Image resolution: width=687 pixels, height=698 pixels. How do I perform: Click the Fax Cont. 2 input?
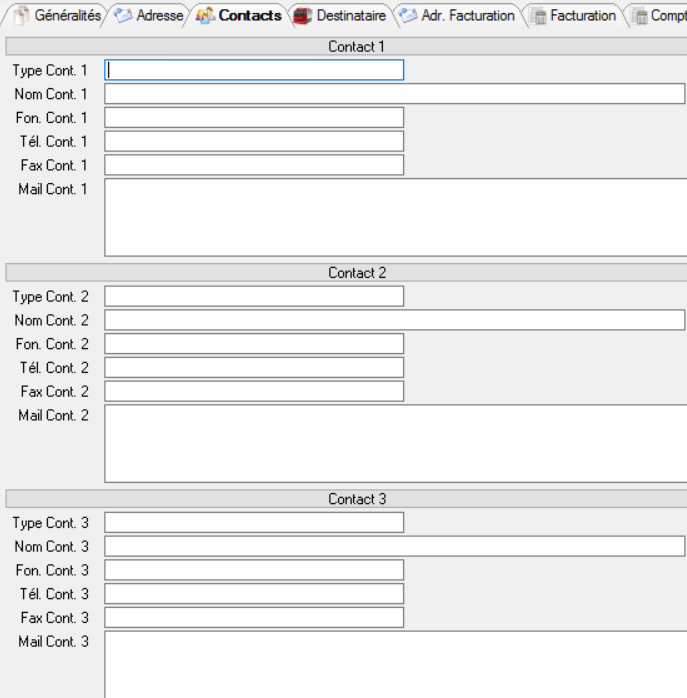click(x=254, y=391)
